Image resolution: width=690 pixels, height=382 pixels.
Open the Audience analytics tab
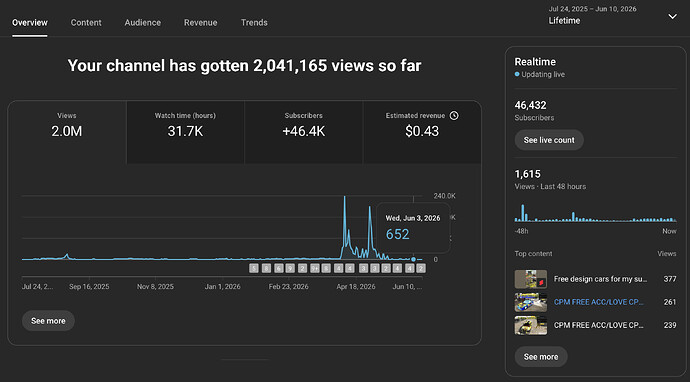tap(143, 22)
